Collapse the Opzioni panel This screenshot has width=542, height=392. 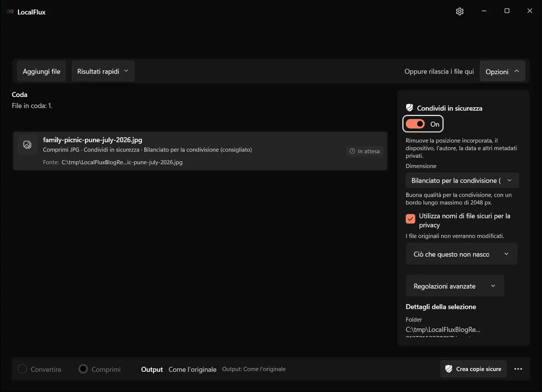click(x=502, y=71)
